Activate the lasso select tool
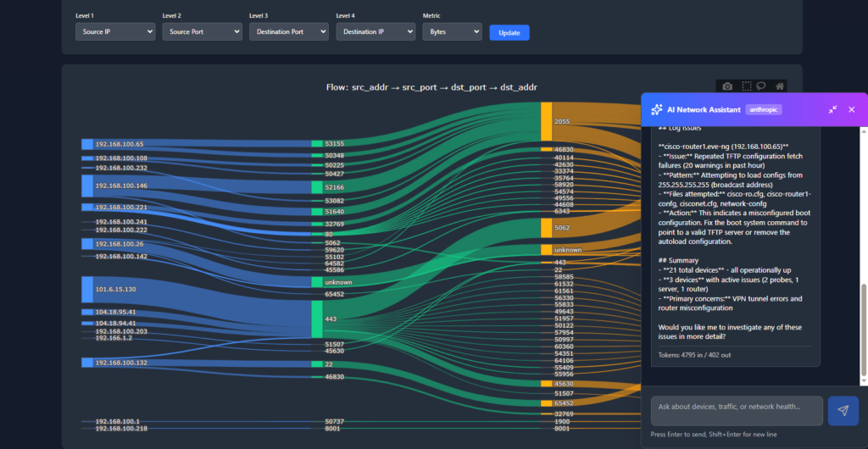This screenshot has height=449, width=868. [x=762, y=86]
